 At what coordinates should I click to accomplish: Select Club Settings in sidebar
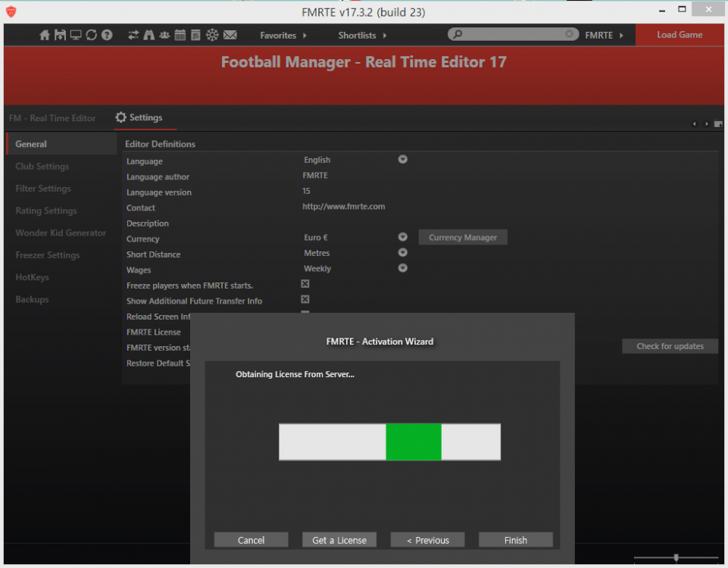click(42, 167)
